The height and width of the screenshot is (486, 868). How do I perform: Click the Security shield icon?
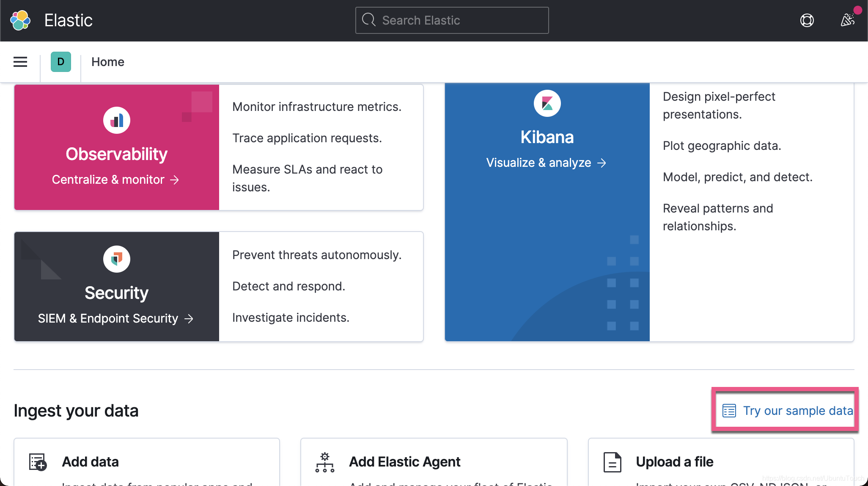[117, 259]
